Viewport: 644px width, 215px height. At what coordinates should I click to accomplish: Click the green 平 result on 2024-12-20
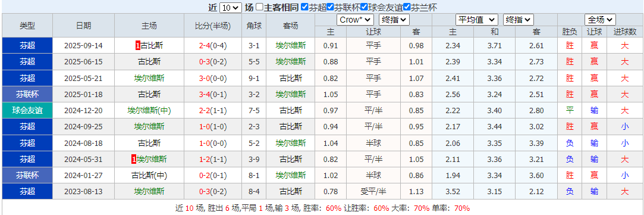(569, 110)
